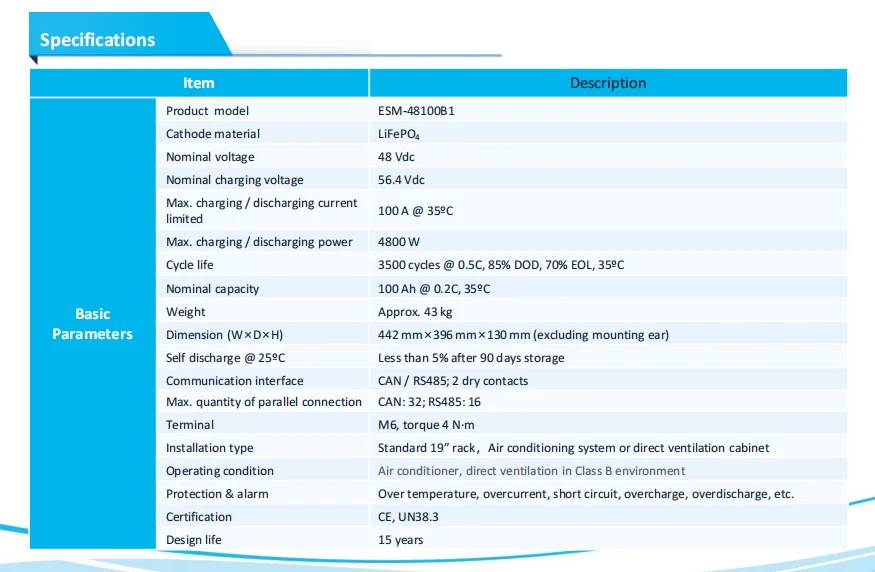The image size is (875, 572).
Task: Select the 15 years design life value
Action: pyautogui.click(x=400, y=540)
